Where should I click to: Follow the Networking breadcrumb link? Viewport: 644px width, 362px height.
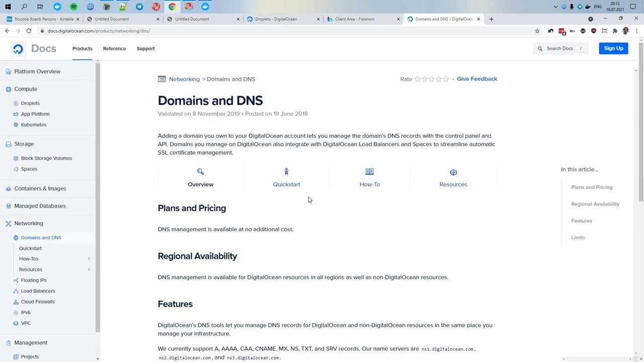pos(184,79)
